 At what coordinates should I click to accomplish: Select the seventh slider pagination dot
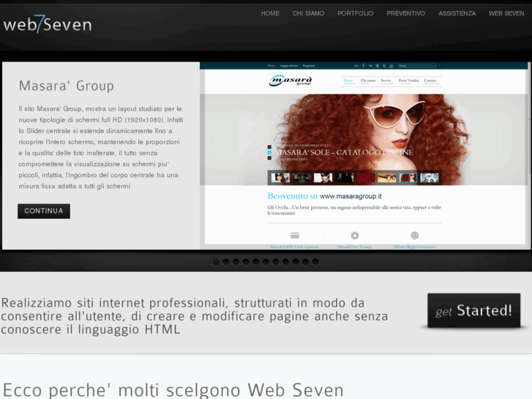pos(276,261)
